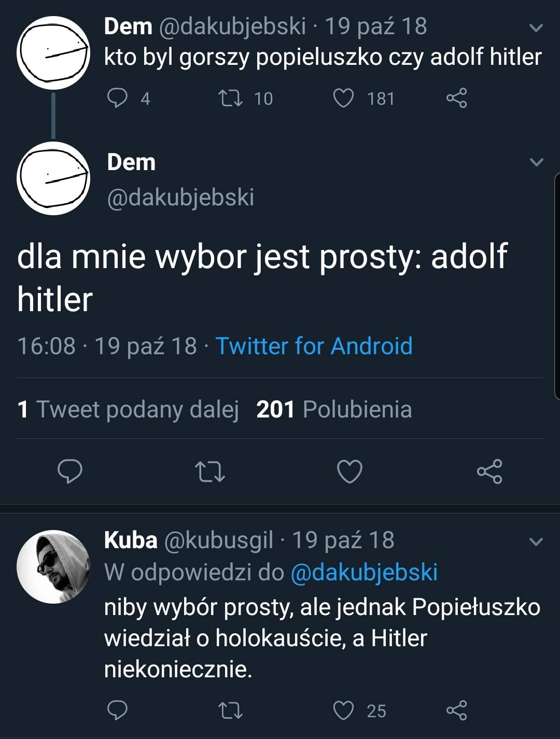Open Kuba's profile picture
The height and width of the screenshot is (739, 560).
click(53, 566)
